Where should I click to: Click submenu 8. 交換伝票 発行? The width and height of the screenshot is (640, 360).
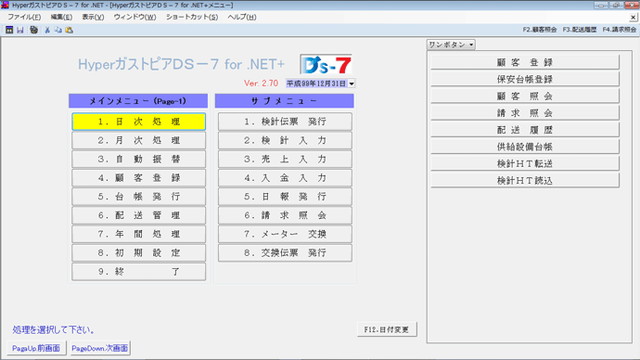(285, 253)
